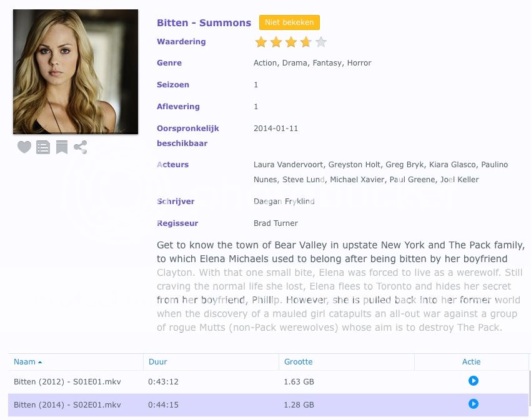Give the episode three stars
531x420 pixels.
[x=291, y=42]
